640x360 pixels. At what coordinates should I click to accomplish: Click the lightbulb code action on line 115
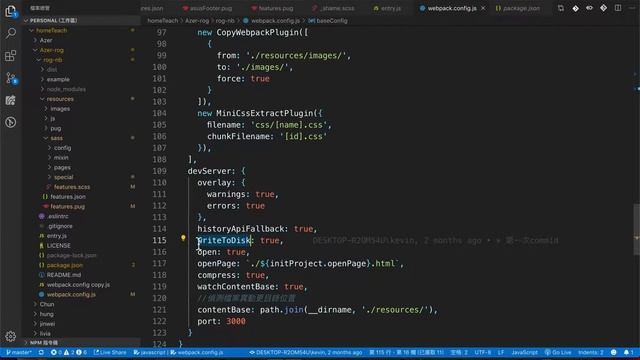click(x=183, y=238)
